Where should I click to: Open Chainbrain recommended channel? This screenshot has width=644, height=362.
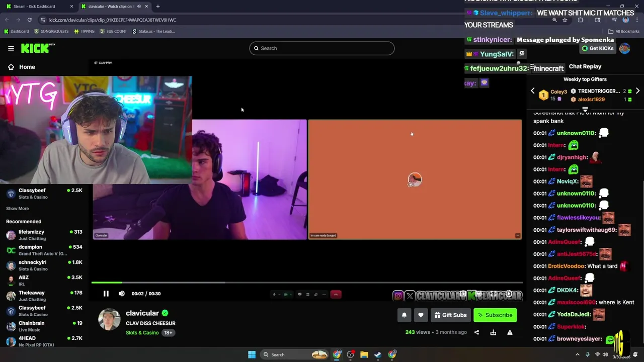44,326
